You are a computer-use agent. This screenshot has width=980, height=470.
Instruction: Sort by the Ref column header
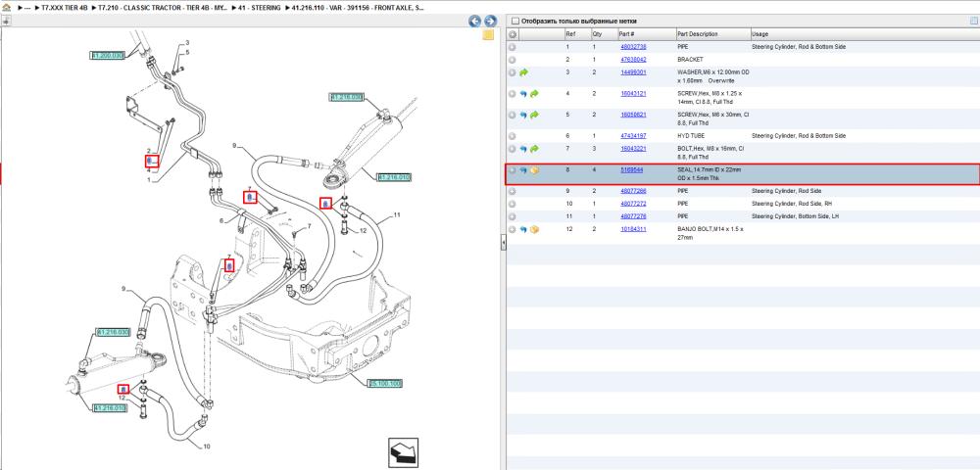pos(577,34)
